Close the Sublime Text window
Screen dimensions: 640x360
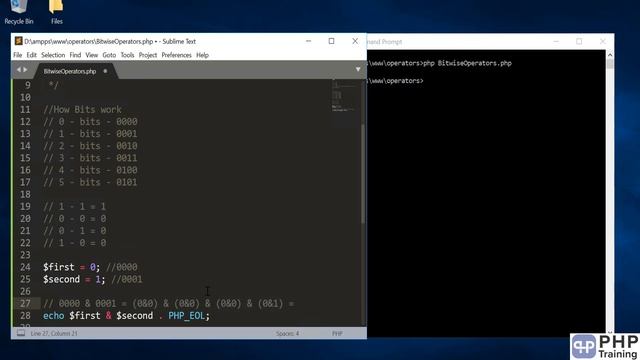[x=355, y=41]
